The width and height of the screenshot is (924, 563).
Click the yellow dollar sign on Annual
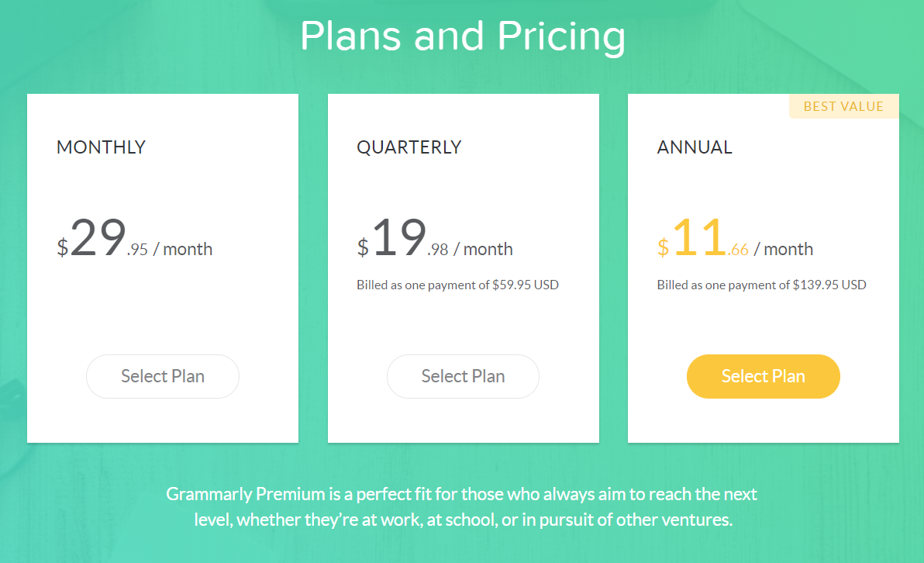tap(664, 247)
